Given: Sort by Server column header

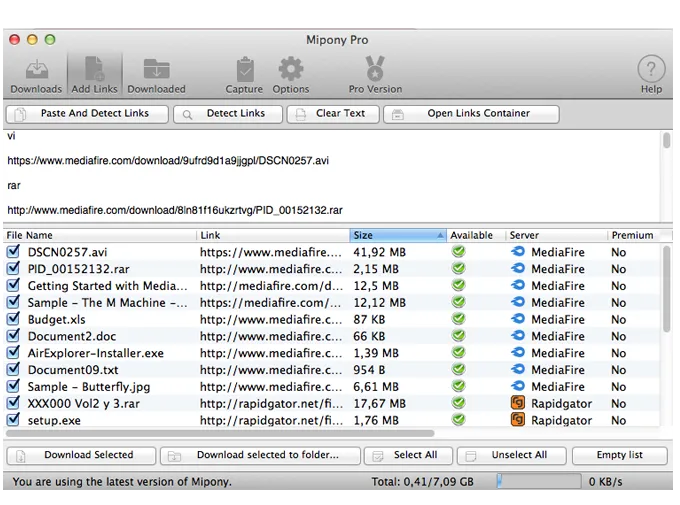Looking at the screenshot, I should pos(556,235).
